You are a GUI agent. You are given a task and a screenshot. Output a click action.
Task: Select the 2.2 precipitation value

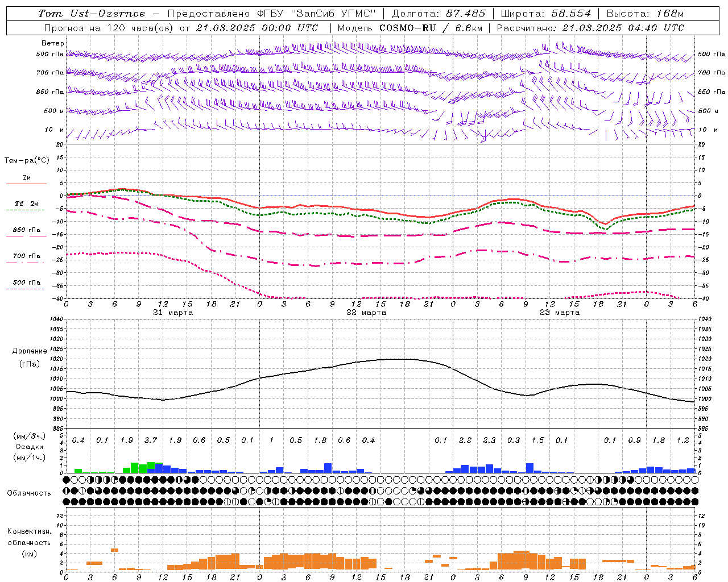click(465, 440)
